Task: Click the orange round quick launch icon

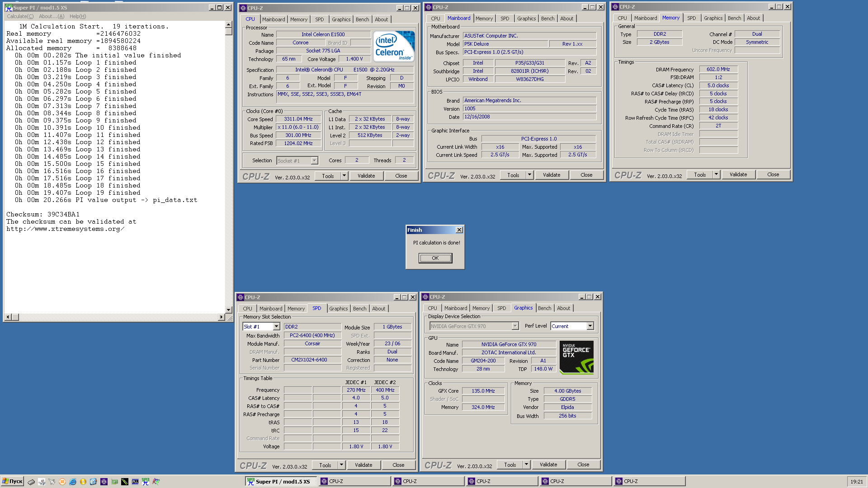Action: coord(62,482)
